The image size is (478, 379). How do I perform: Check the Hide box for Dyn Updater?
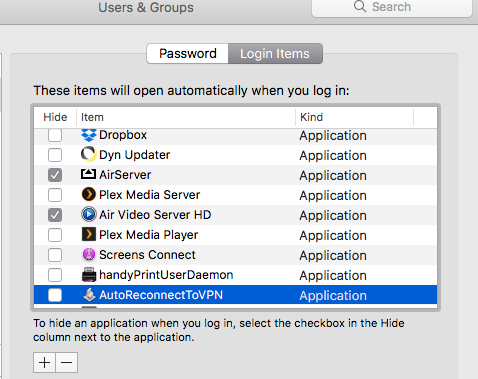tap(55, 155)
